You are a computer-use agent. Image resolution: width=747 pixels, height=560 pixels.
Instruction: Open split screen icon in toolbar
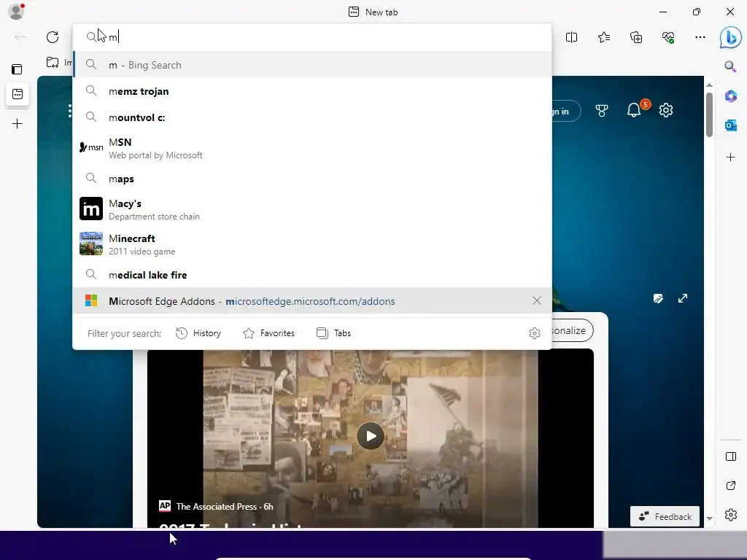point(571,37)
